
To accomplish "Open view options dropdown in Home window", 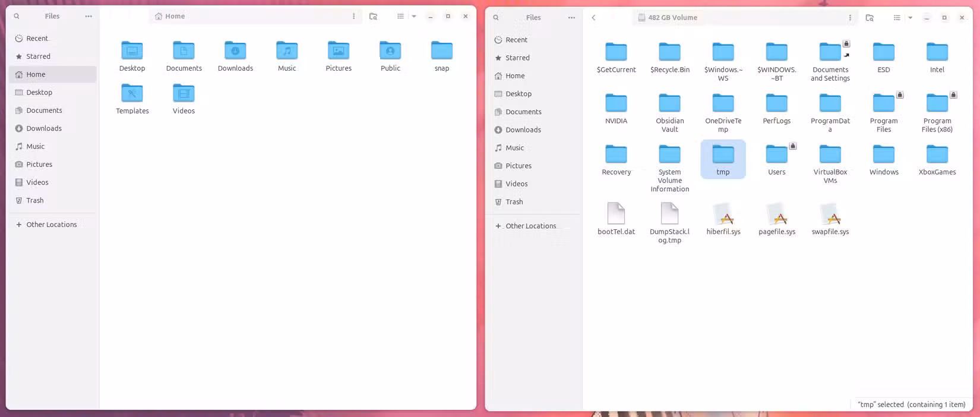I will coord(414,17).
